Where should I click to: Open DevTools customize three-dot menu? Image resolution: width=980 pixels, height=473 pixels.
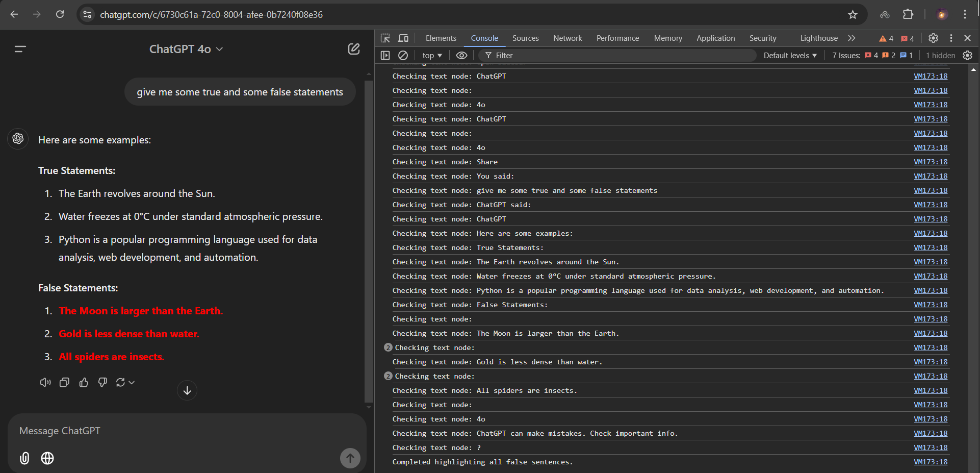(951, 38)
